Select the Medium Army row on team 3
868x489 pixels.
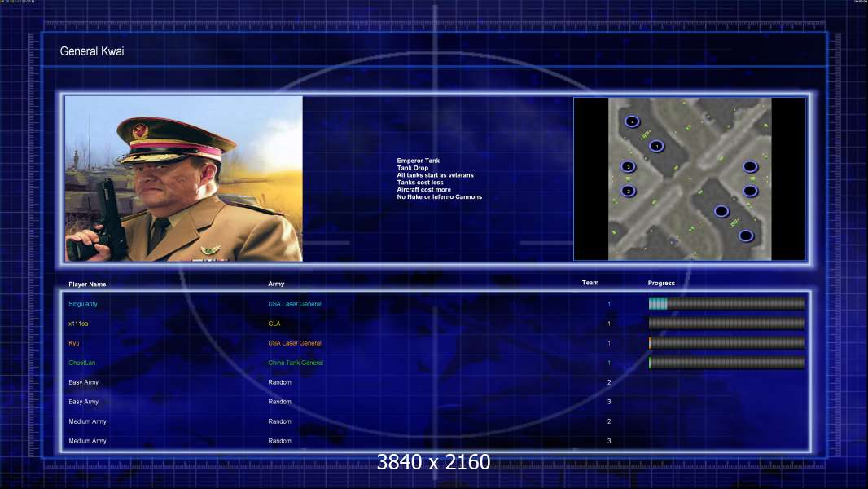click(435, 441)
